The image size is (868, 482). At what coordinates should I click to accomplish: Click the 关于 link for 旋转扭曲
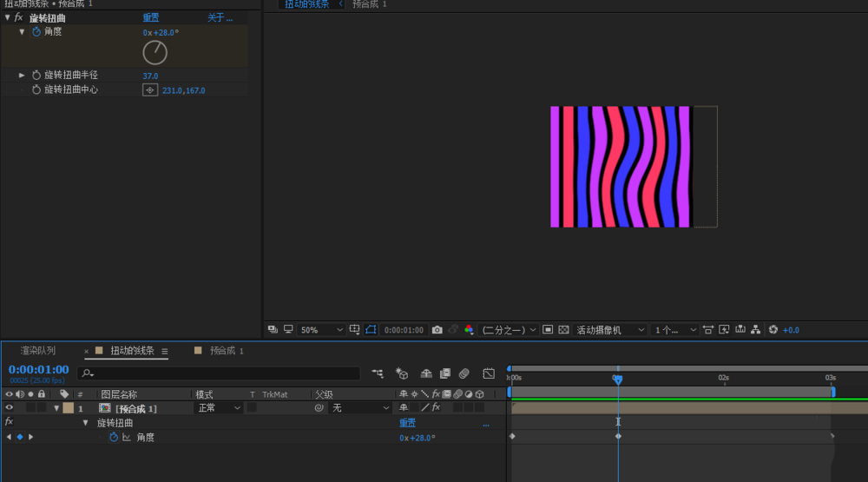220,17
